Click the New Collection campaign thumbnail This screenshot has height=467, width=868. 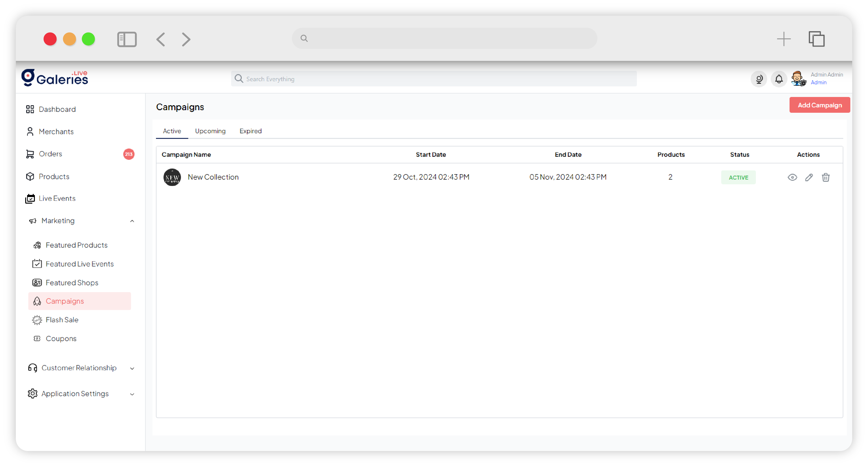172,177
